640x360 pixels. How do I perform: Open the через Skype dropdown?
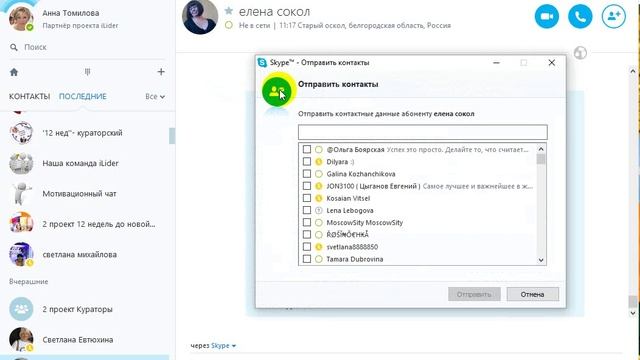pyautogui.click(x=223, y=346)
